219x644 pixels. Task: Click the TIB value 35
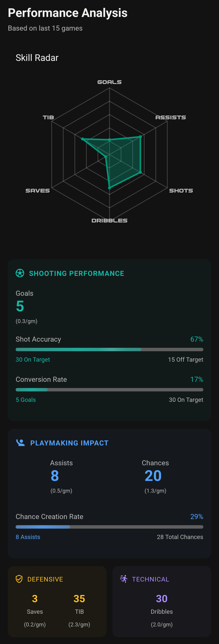pyautogui.click(x=79, y=599)
